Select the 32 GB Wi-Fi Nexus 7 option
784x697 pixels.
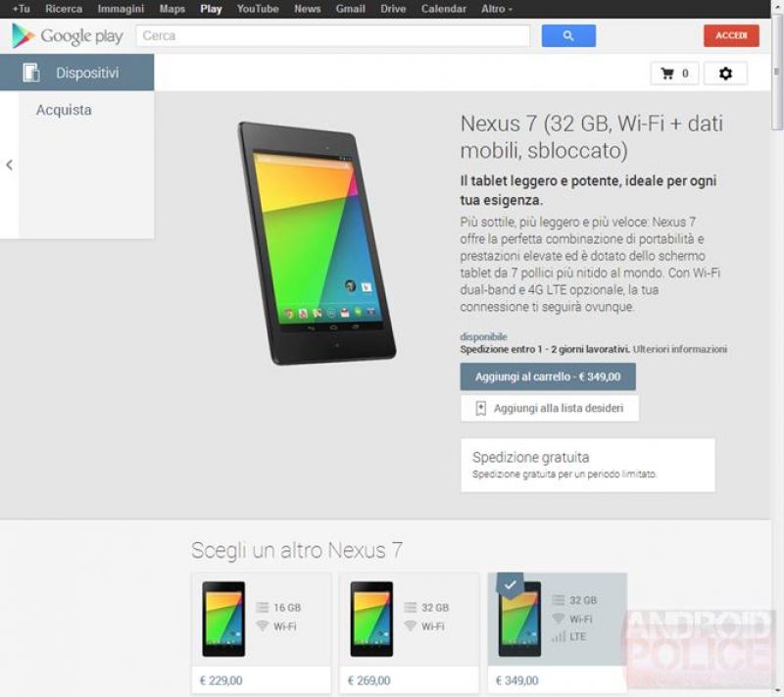tap(409, 633)
